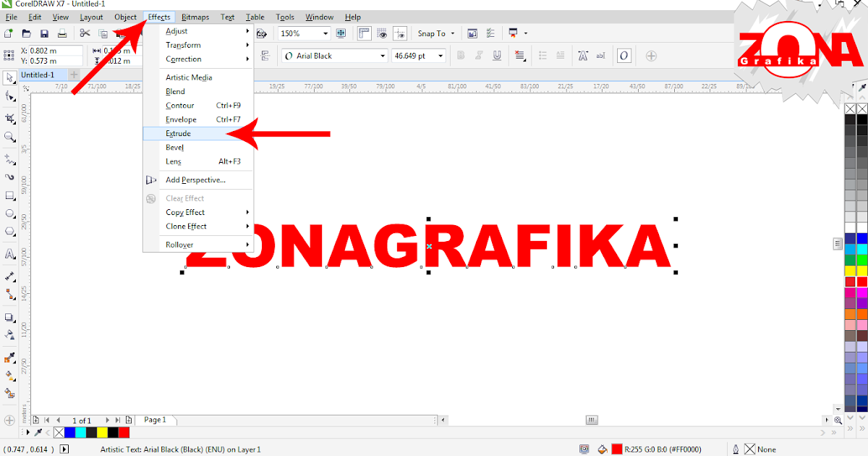
Task: Expand the Adjust submenu
Action: coord(198,31)
